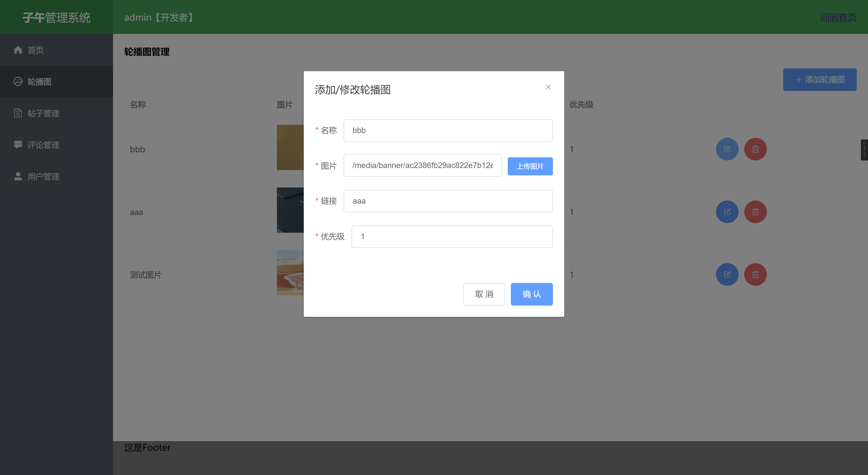868x475 pixels.
Task: Click the 回到首页 link in the header
Action: tap(838, 17)
